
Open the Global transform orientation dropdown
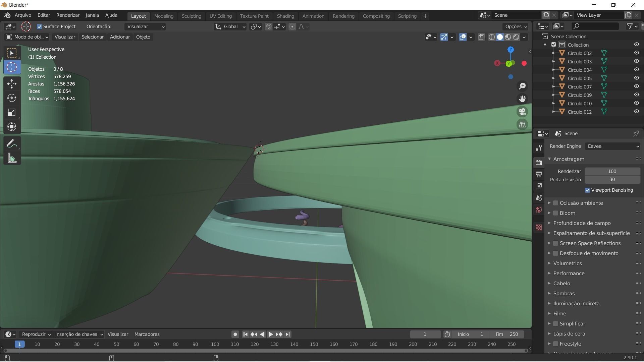(x=230, y=26)
